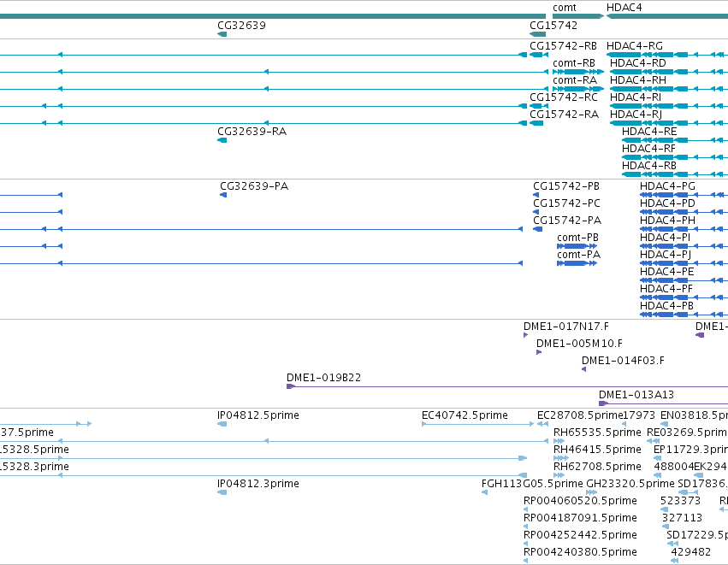Select the DME1-017N17.F feature label

tap(566, 327)
